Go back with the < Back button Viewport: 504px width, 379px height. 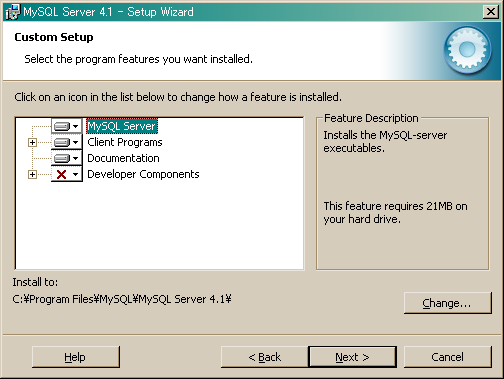click(265, 357)
